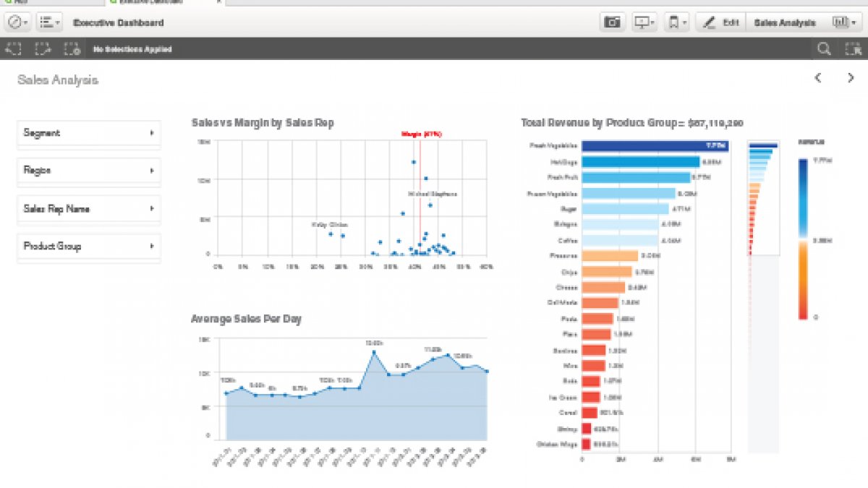The height and width of the screenshot is (488, 868).
Task: Expand the Region filter pane
Action: (88, 171)
